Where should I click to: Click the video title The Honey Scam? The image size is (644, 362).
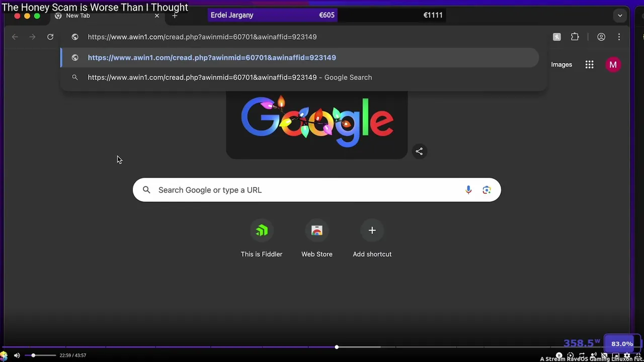coord(95,7)
